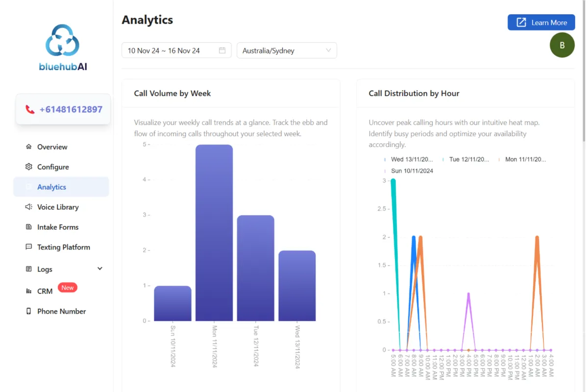The image size is (588, 392).
Task: Click the Intake Forms document icon
Action: 28,227
